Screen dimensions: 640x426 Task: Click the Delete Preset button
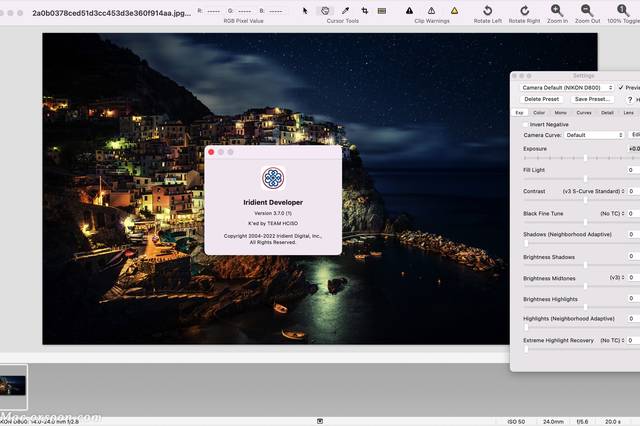click(541, 99)
